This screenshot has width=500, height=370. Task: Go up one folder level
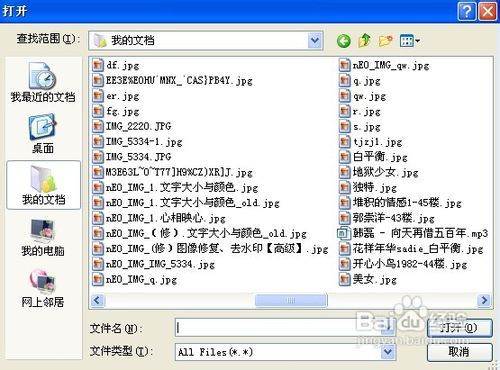pyautogui.click(x=364, y=41)
